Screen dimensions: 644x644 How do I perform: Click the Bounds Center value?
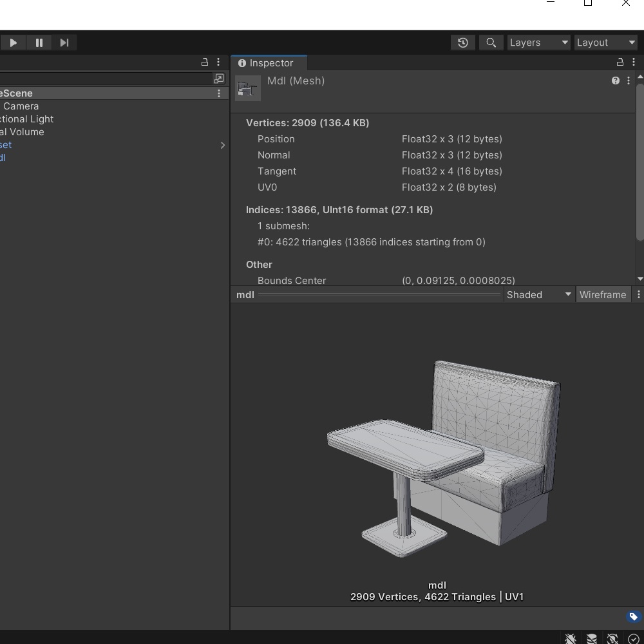(459, 281)
